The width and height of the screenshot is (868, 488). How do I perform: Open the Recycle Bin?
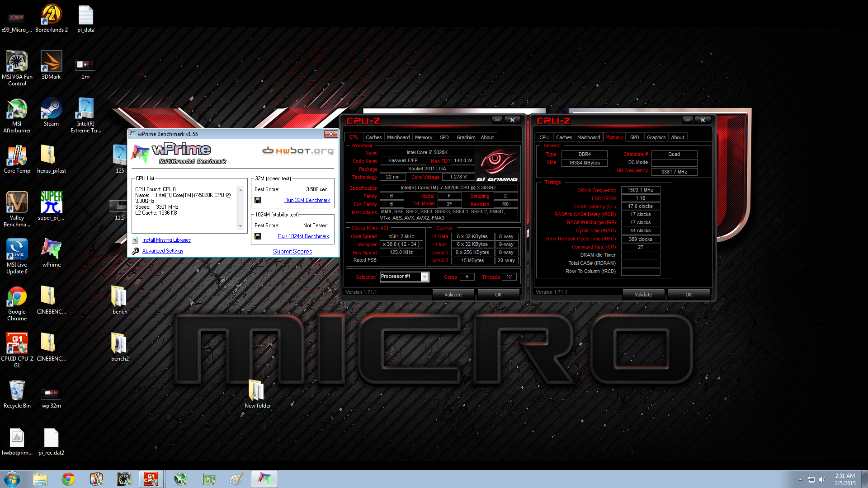(17, 394)
